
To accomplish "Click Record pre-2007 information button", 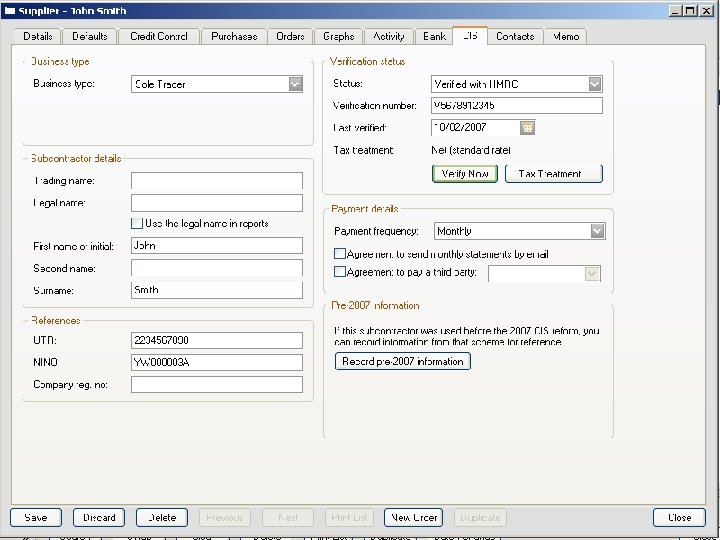I will tap(403, 361).
